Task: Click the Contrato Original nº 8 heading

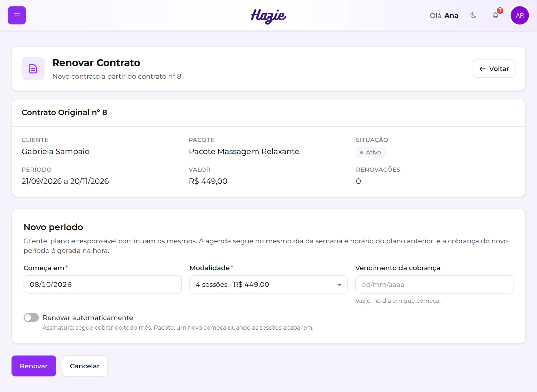Action: coord(64,113)
